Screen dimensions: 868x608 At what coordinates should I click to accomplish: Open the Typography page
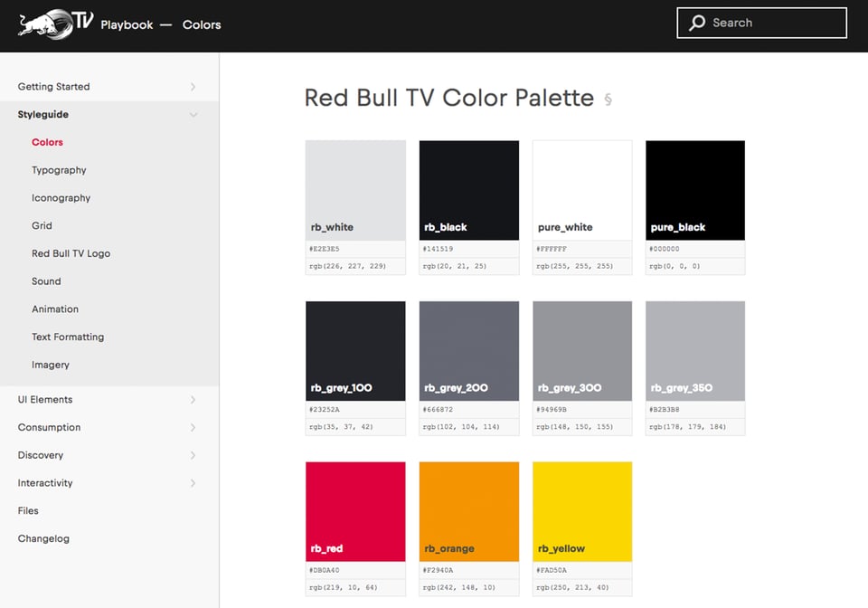point(59,170)
